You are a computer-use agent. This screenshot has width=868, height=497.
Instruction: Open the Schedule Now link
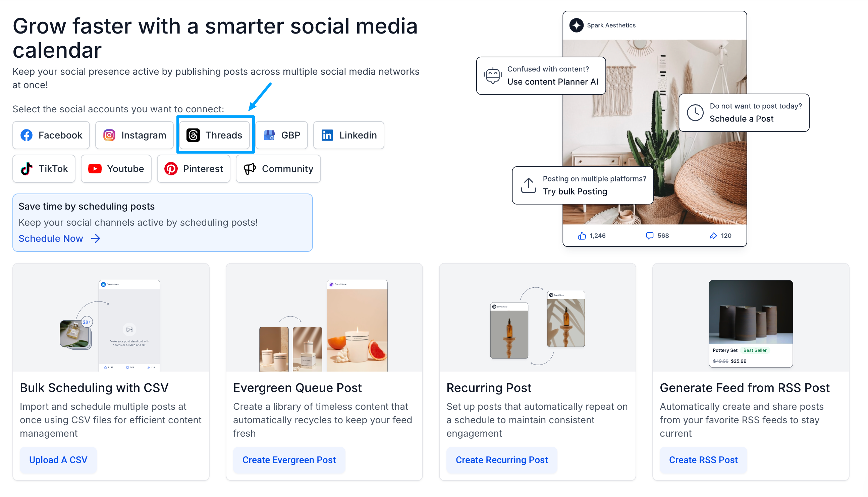51,238
